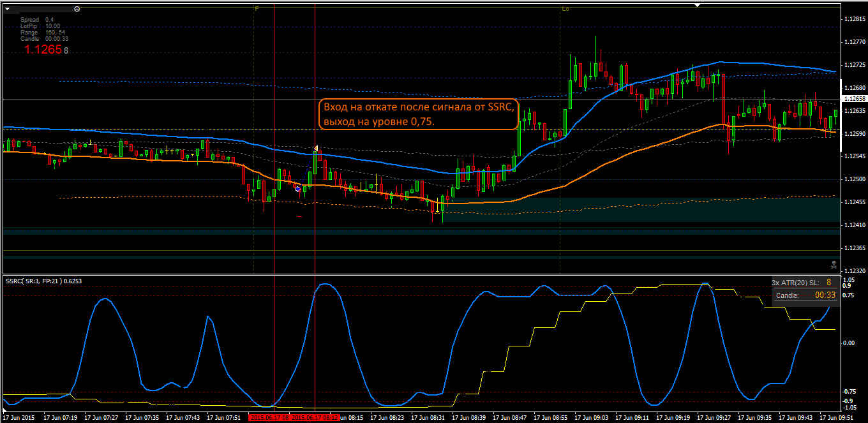
Task: Click the red price readout 1.1265
Action: pos(43,49)
